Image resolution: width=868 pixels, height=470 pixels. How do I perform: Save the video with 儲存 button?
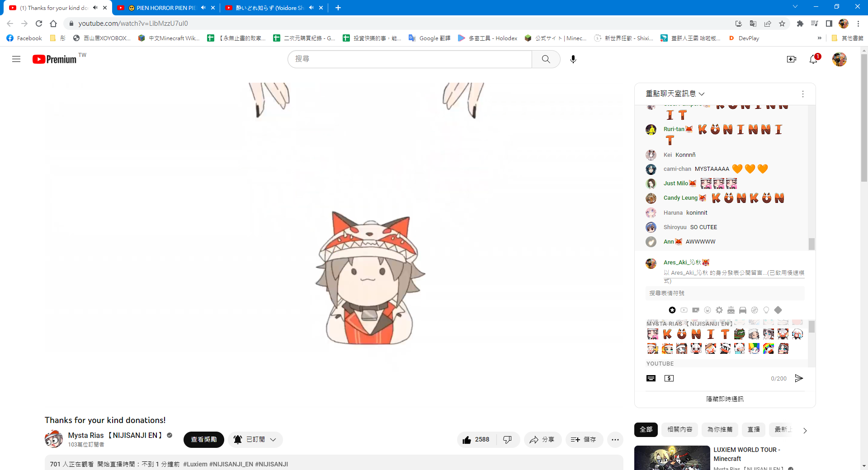click(584, 440)
